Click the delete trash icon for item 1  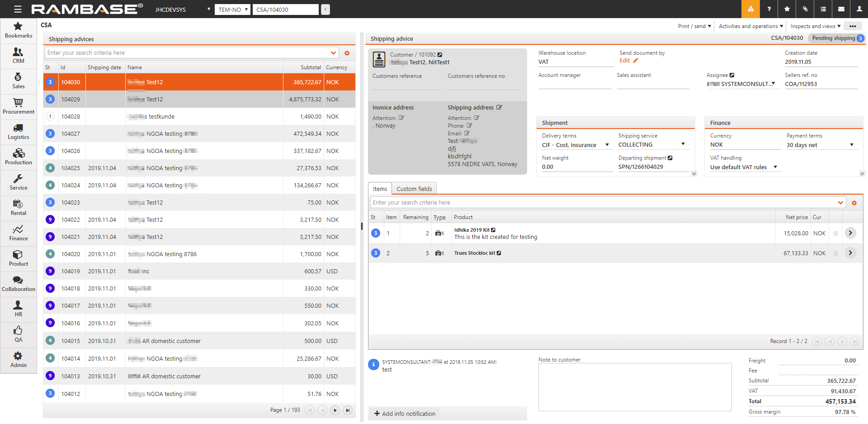click(835, 233)
